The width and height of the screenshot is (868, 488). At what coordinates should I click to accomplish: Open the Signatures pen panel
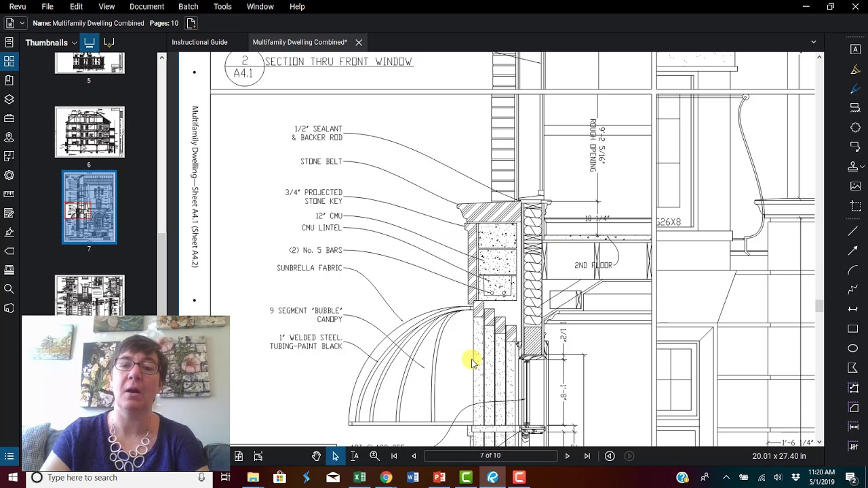coord(9,232)
